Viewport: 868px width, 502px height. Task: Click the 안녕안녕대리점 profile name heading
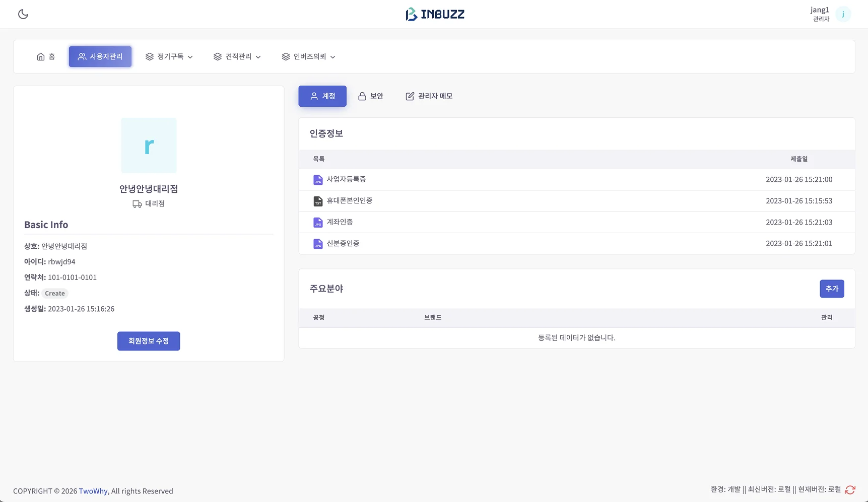(x=149, y=189)
